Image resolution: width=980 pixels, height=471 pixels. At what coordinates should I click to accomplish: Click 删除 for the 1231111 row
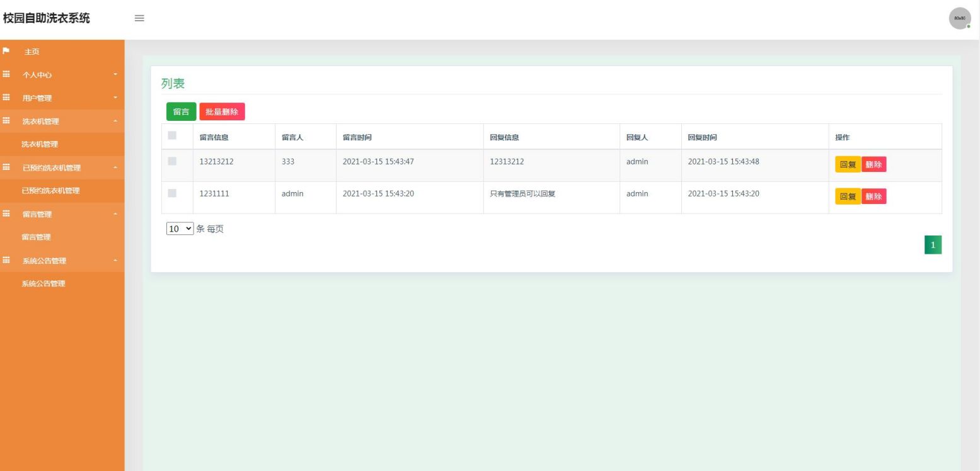click(x=873, y=196)
